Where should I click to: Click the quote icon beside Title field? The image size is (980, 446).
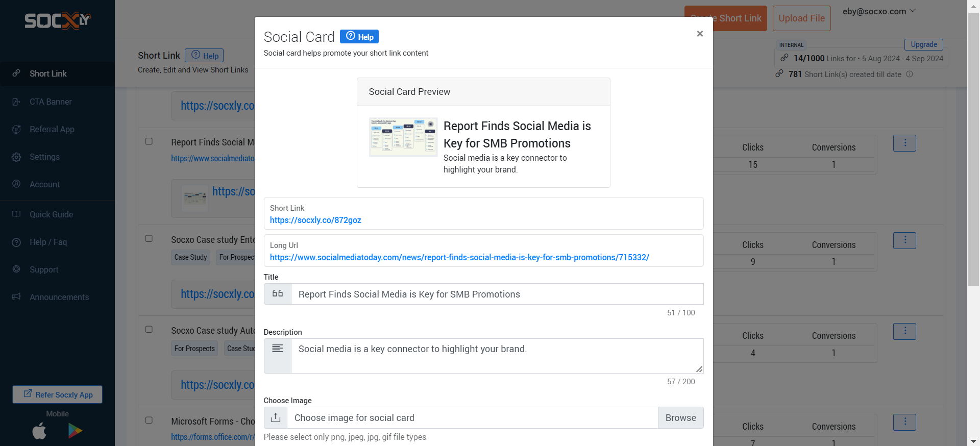coord(277,294)
